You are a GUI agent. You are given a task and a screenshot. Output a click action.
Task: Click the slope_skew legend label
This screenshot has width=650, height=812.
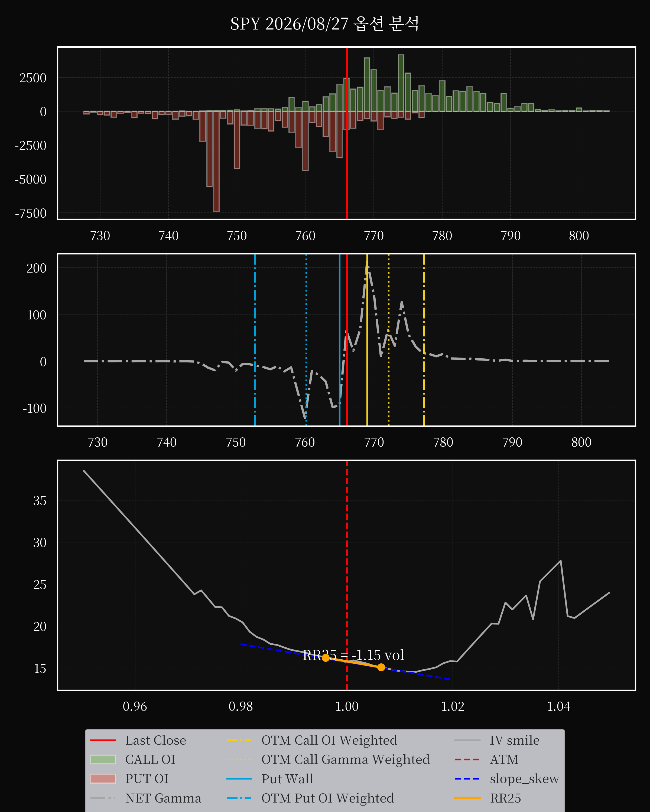coord(524,779)
